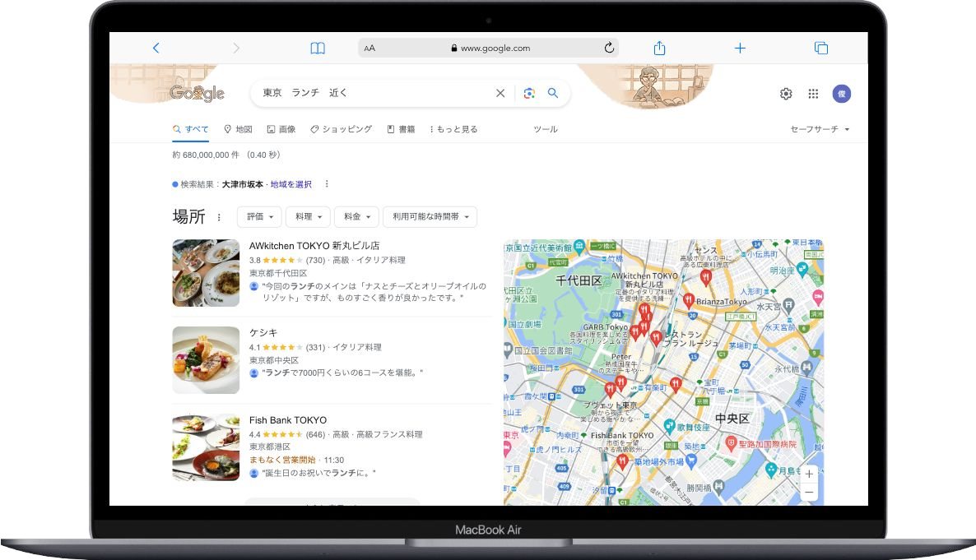Click the 歌舞伎座 map marker
This screenshot has height=560, width=976.
pos(669,426)
